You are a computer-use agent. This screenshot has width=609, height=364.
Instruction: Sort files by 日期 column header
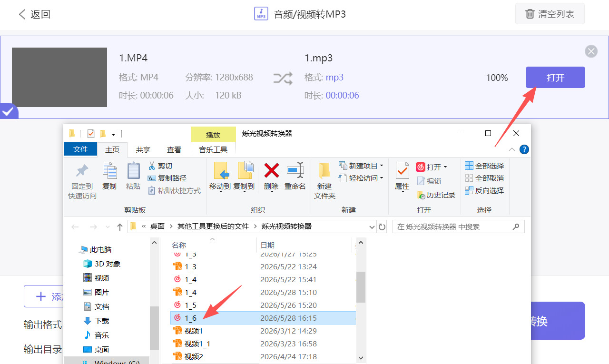click(x=267, y=245)
